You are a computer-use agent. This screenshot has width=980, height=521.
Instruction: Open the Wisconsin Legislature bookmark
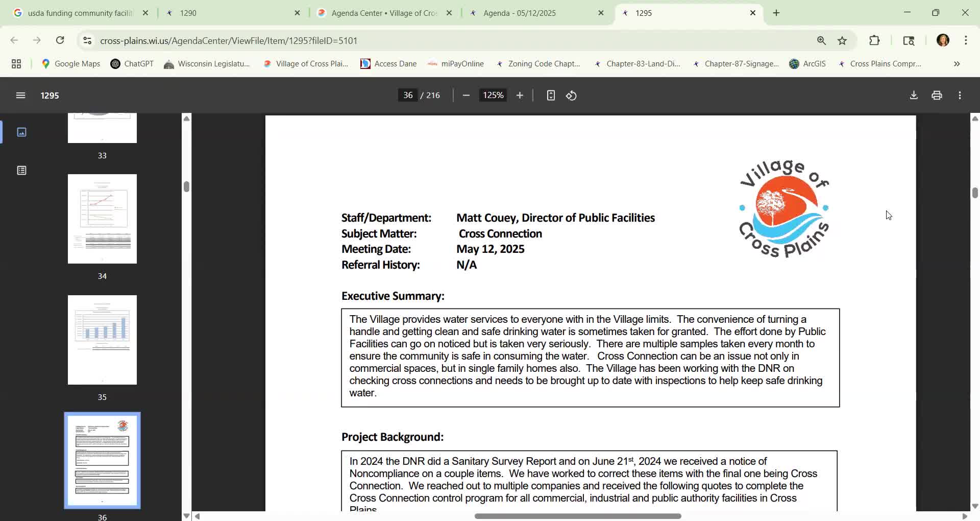click(x=207, y=64)
